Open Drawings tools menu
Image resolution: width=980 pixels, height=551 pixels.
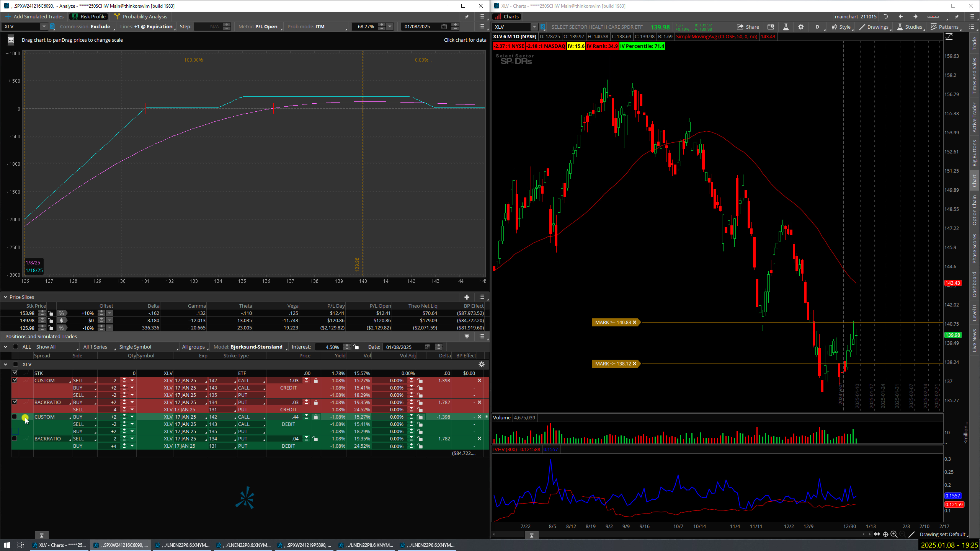(874, 27)
